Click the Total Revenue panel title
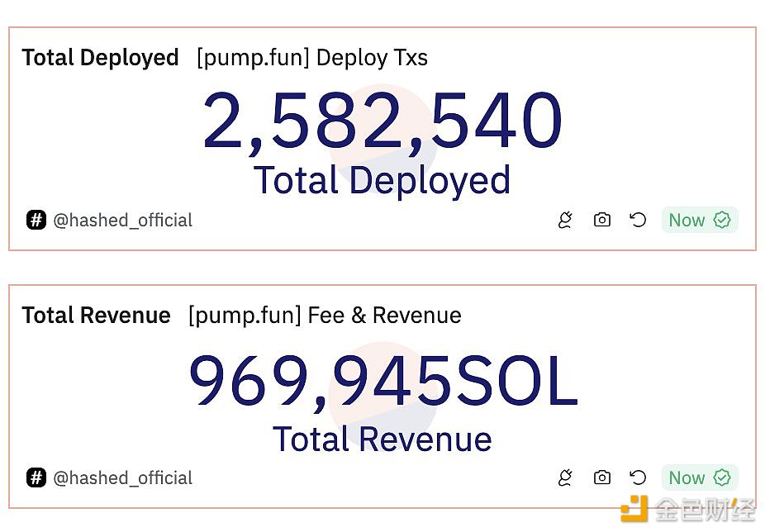Image resolution: width=765 pixels, height=532 pixels. tap(96, 316)
